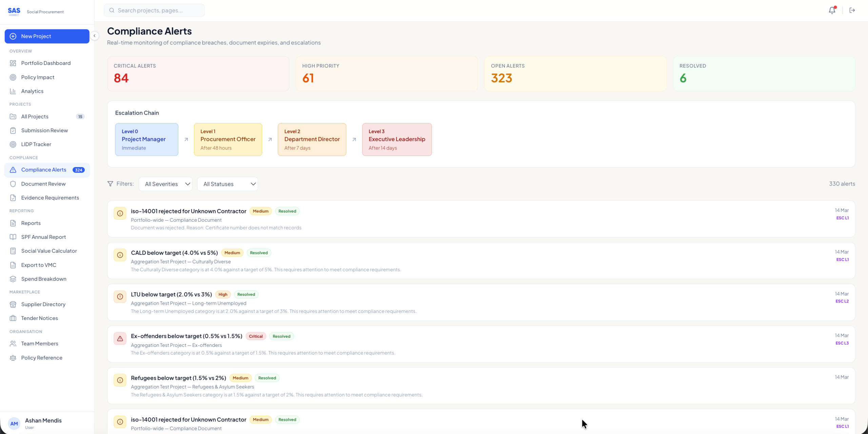Open the All Statuses dropdown
The width and height of the screenshot is (868, 434).
click(228, 184)
